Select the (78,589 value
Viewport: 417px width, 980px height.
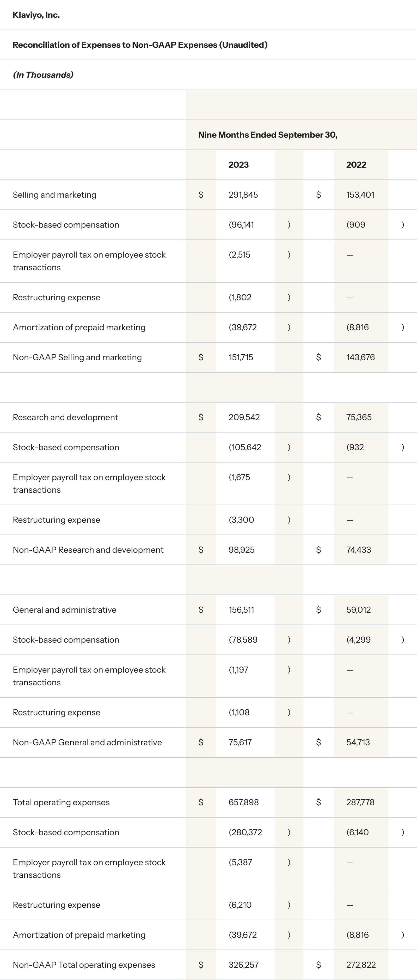(243, 640)
